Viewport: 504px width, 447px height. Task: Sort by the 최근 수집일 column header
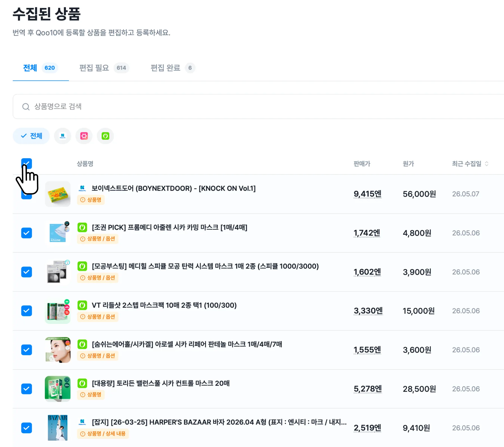pyautogui.click(x=467, y=164)
